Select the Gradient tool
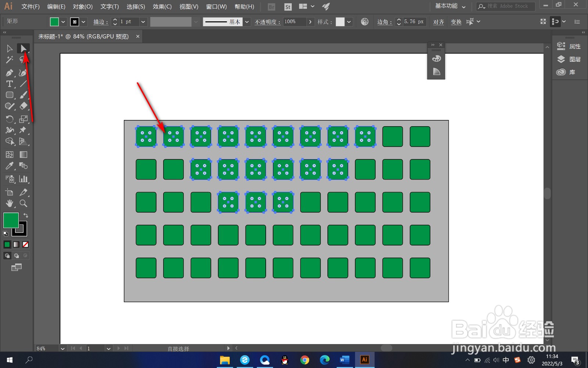 point(24,155)
